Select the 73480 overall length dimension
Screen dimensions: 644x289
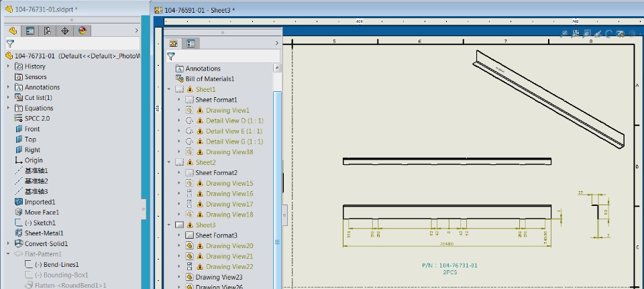pos(447,243)
